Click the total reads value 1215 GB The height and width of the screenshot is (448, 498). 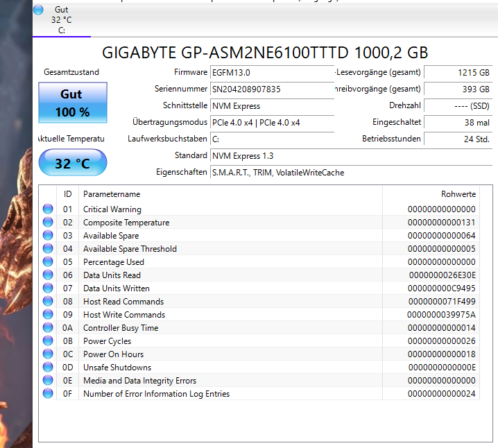click(x=458, y=72)
